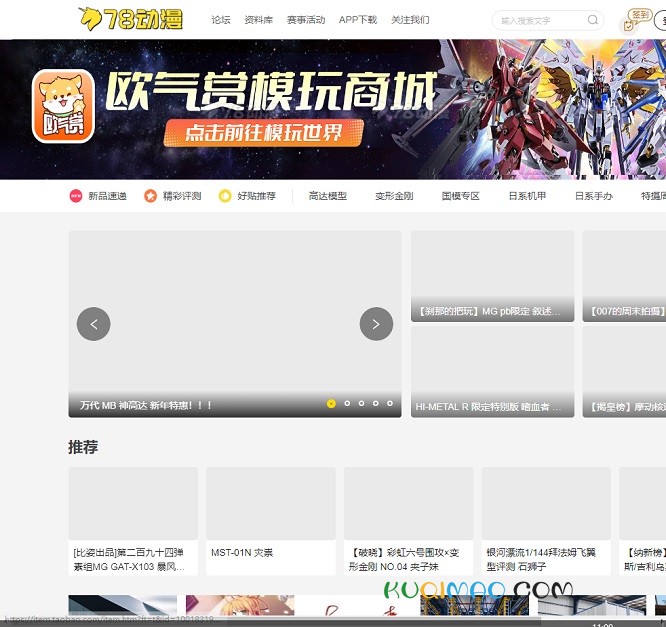Click thumbnail above MST-01N 灾祟
666x627 pixels.
click(x=271, y=503)
